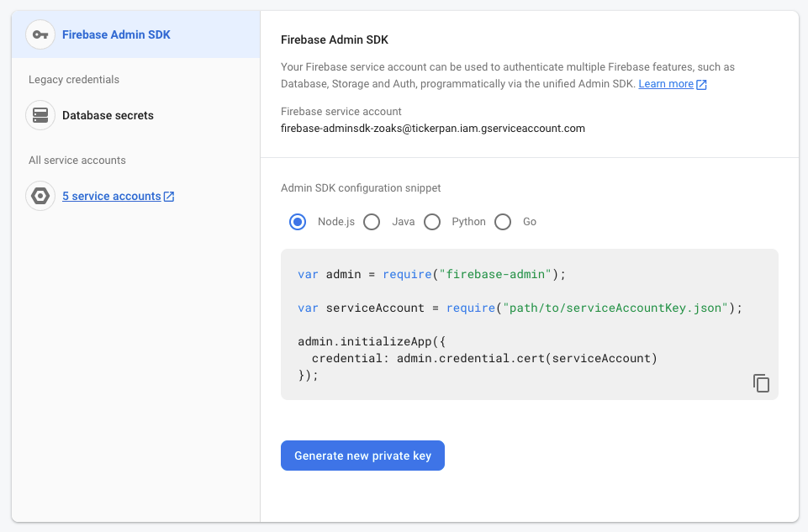The image size is (808, 532).
Task: Copy the code snippet with the copy icon
Action: (x=761, y=383)
